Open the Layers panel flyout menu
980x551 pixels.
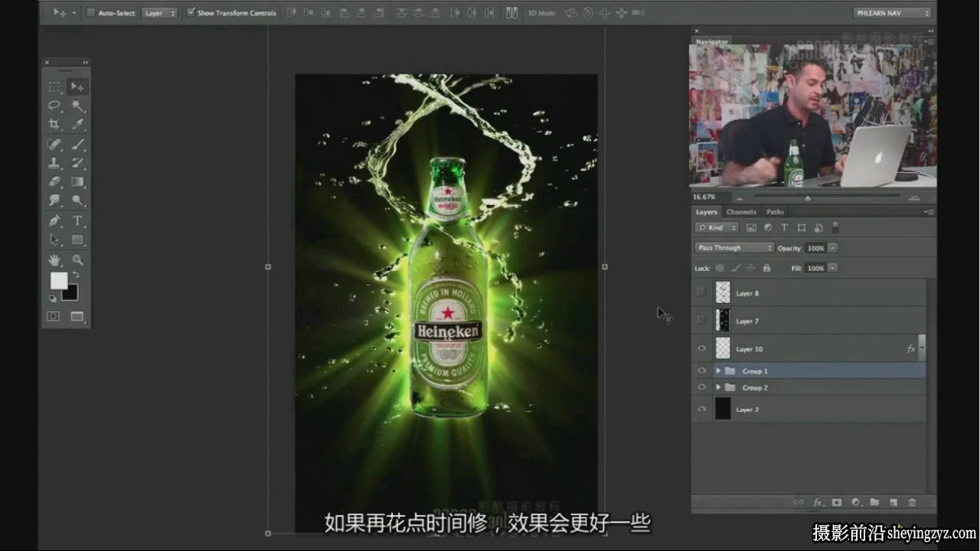point(929,212)
